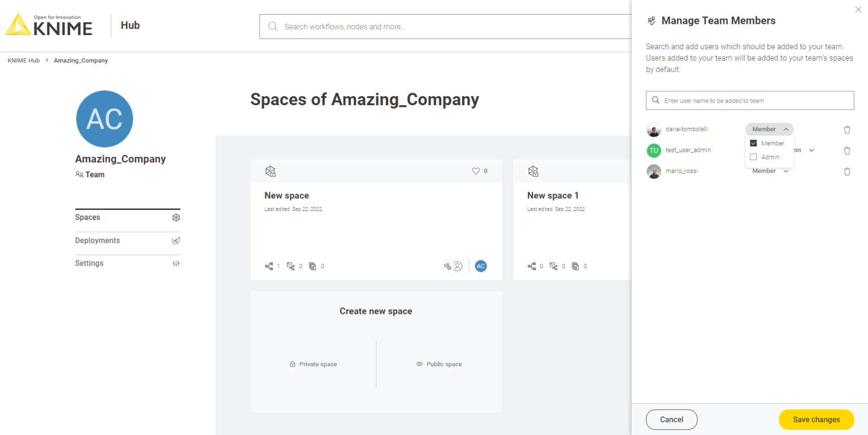Click the Amazing_Company team name under avatar
This screenshot has width=868, height=435.
click(x=120, y=159)
